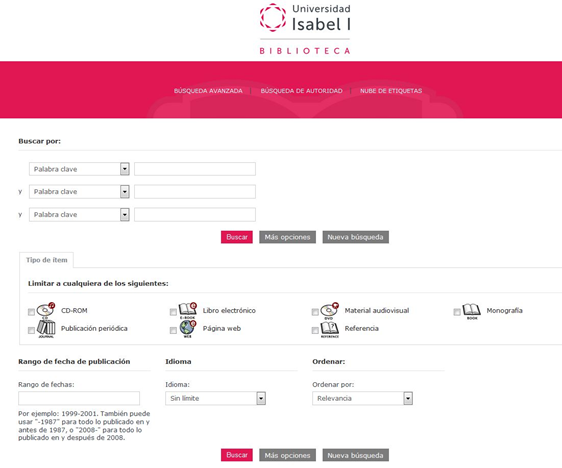Click the Libro electrónico e-book icon
562x468 pixels.
[x=187, y=311]
